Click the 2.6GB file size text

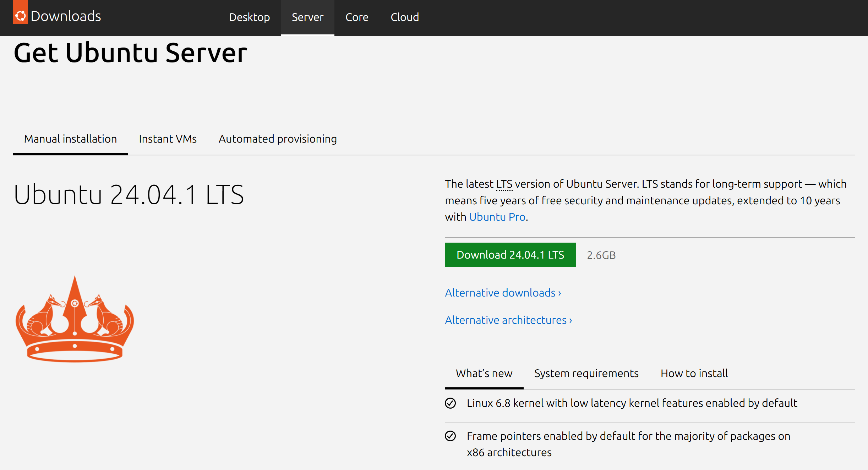pyautogui.click(x=601, y=255)
